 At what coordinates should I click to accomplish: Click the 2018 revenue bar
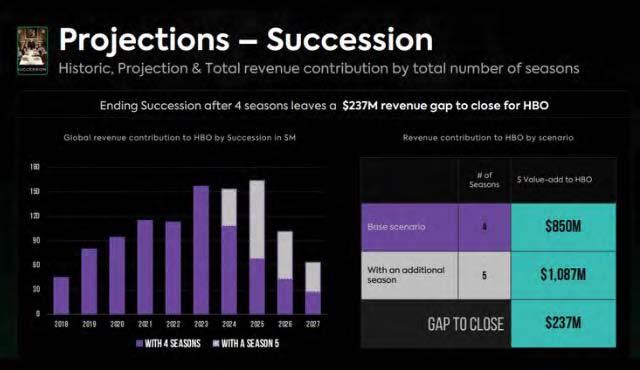(61, 295)
